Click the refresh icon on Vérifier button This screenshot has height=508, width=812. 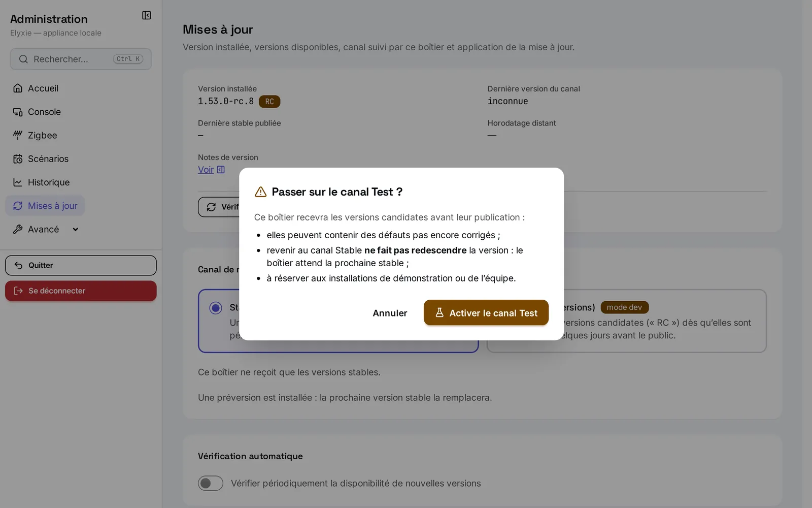[x=211, y=207]
